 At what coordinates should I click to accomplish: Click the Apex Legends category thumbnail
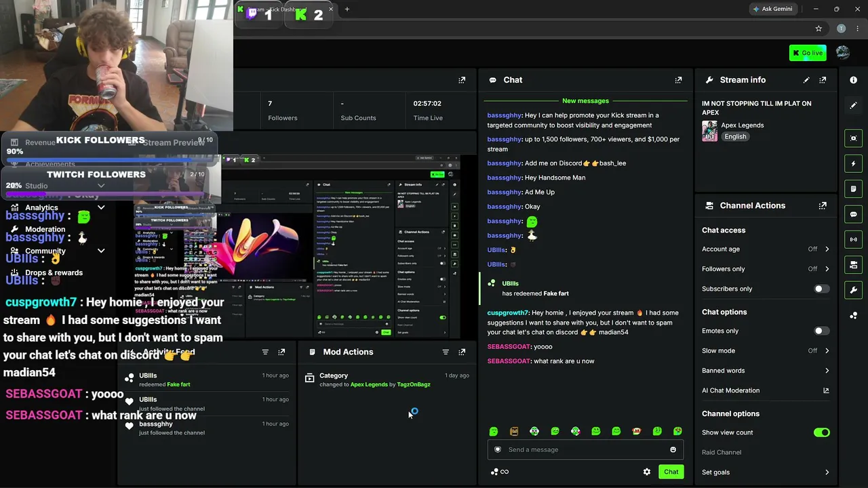pyautogui.click(x=709, y=131)
